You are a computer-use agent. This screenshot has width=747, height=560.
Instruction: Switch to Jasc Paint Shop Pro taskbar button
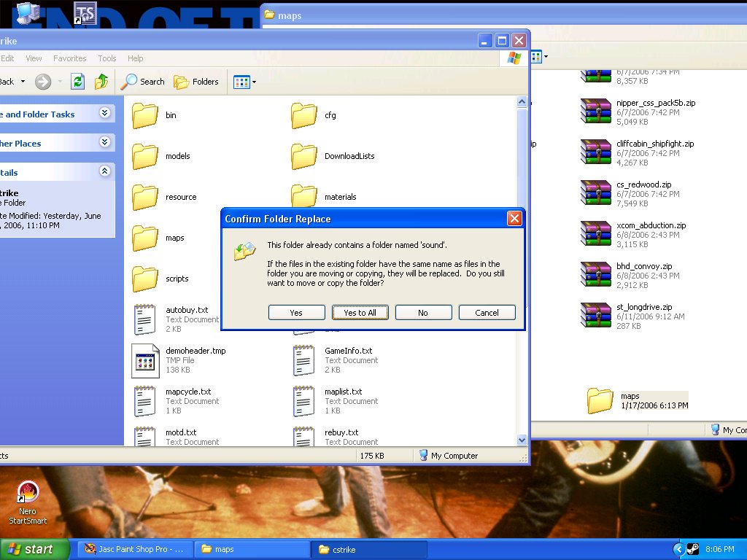133,549
